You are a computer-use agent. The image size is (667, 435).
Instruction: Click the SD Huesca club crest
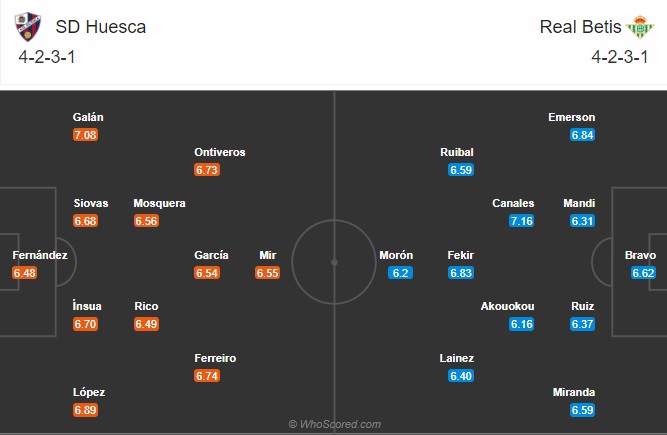pos(28,26)
